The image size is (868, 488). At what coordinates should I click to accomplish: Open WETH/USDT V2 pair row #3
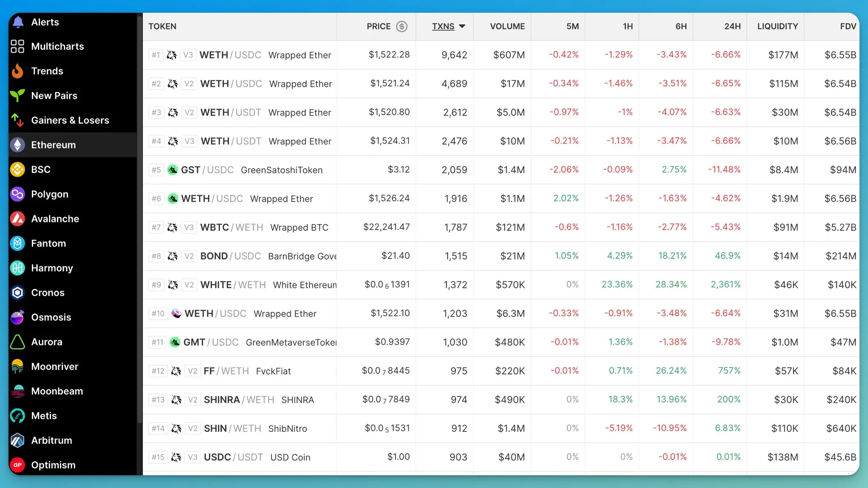501,112
